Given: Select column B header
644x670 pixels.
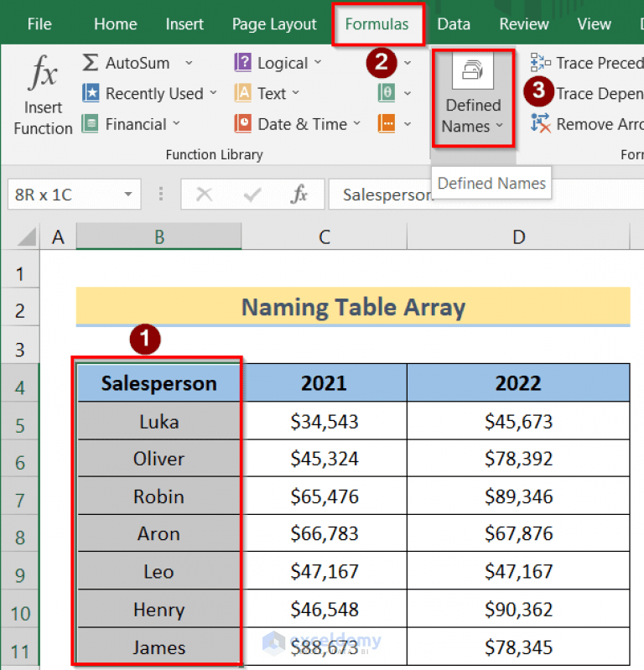Looking at the screenshot, I should (x=159, y=236).
